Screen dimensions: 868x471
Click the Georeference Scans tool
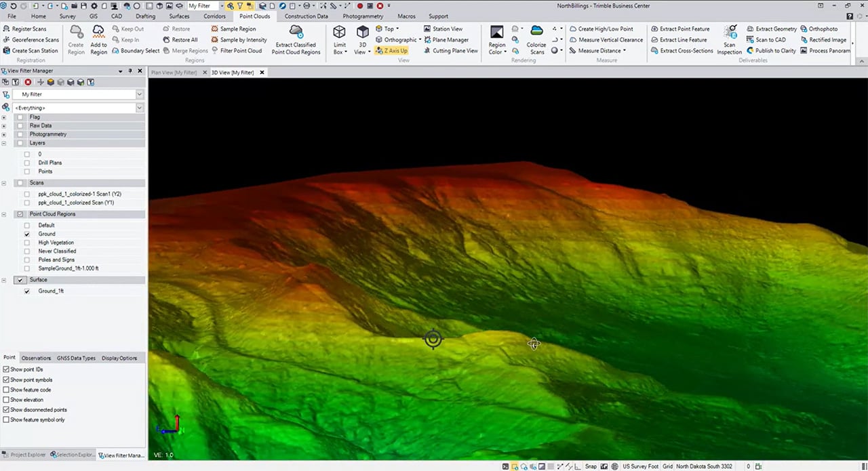pos(31,40)
